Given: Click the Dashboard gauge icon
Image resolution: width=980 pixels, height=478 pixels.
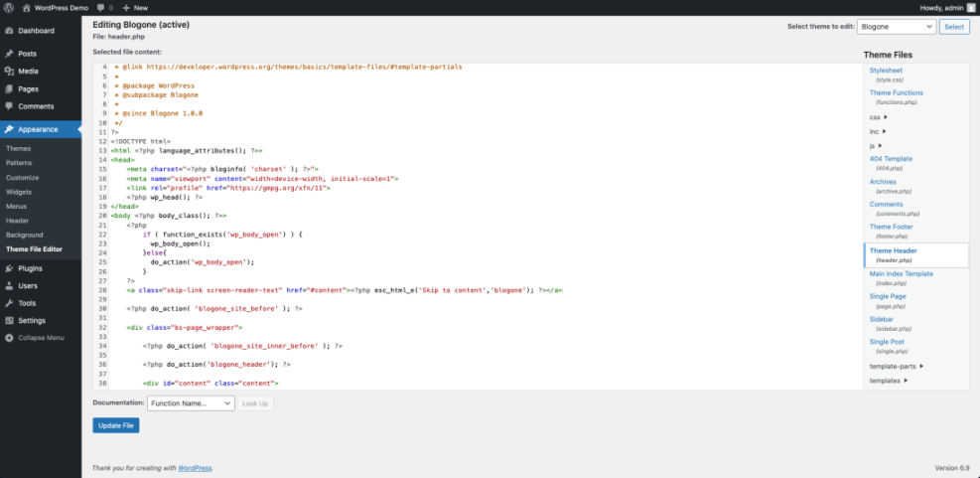Looking at the screenshot, I should pyautogui.click(x=9, y=31).
